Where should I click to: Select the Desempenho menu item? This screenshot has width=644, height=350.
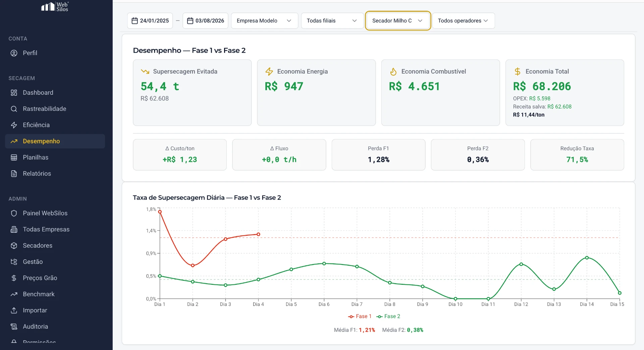55,141
